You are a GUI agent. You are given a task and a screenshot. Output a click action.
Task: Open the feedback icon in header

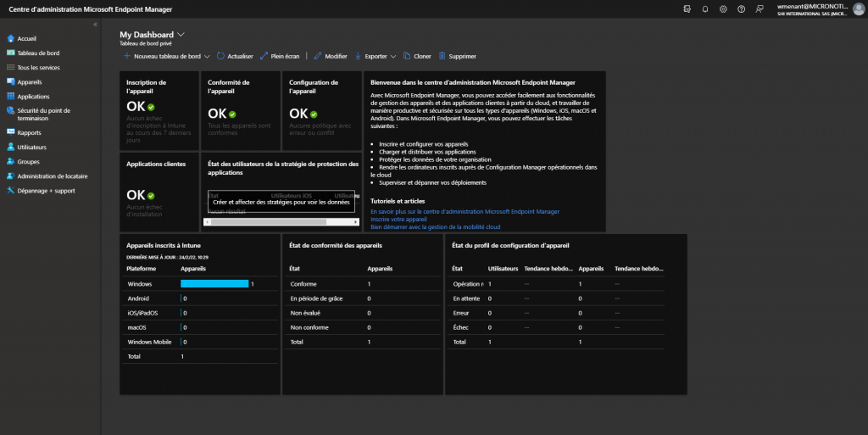tap(759, 8)
